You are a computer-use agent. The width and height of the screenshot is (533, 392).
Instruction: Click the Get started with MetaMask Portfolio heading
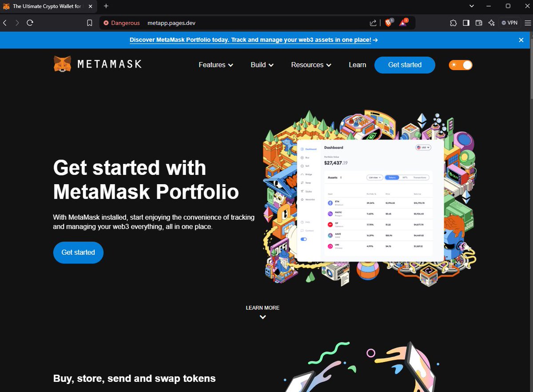point(146,180)
